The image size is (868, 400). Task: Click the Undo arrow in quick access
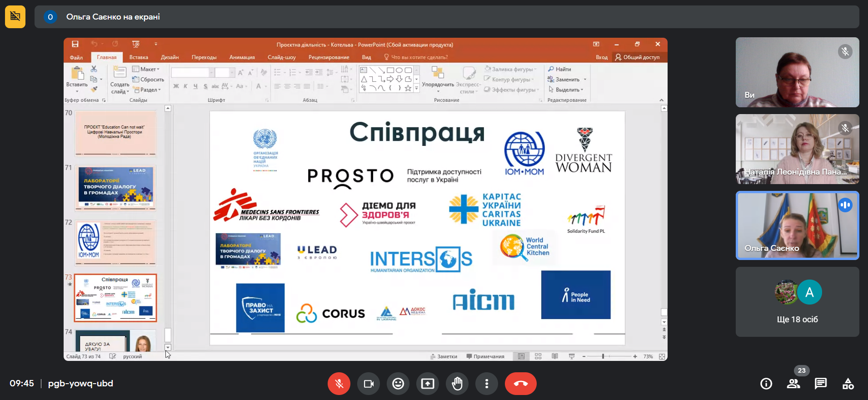(94, 44)
